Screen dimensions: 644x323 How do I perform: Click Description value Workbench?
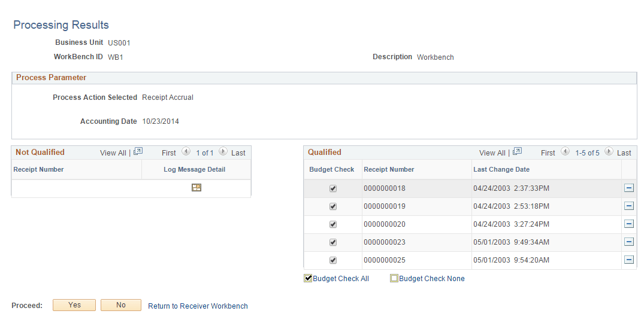click(436, 57)
